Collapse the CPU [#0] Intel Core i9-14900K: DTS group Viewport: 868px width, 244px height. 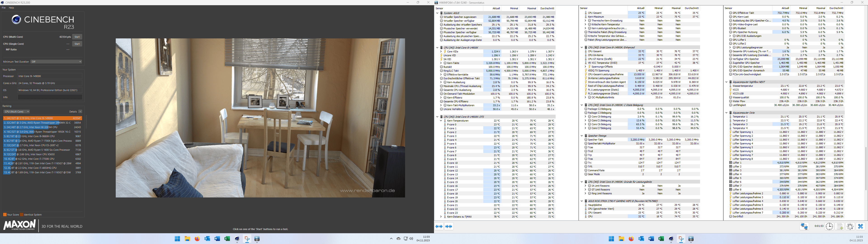point(437,117)
